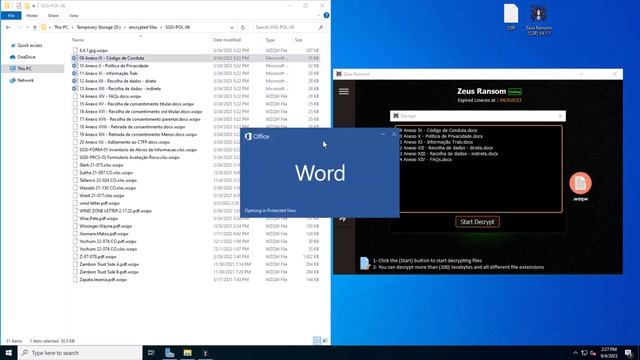640x360 pixels.
Task: Select 'WIND ZONE LETTER 2.17.22.pdf.wzqw' file
Action: pyautogui.click(x=116, y=211)
